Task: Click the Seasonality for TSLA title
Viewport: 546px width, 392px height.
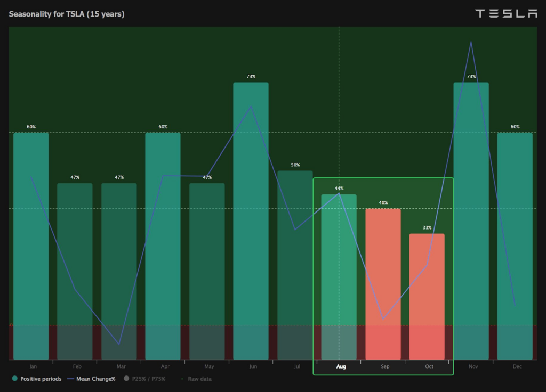Action: pyautogui.click(x=67, y=14)
